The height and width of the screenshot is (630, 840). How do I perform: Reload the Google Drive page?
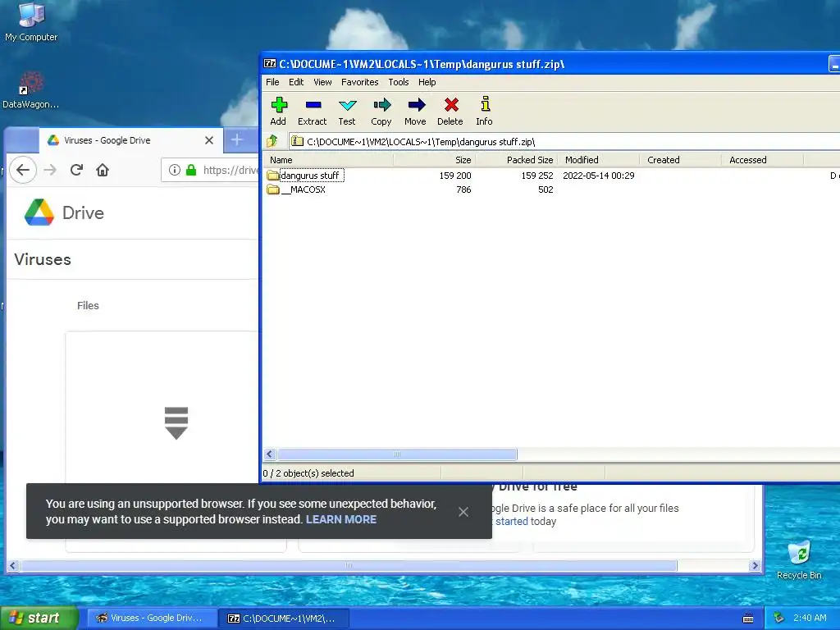(x=76, y=170)
